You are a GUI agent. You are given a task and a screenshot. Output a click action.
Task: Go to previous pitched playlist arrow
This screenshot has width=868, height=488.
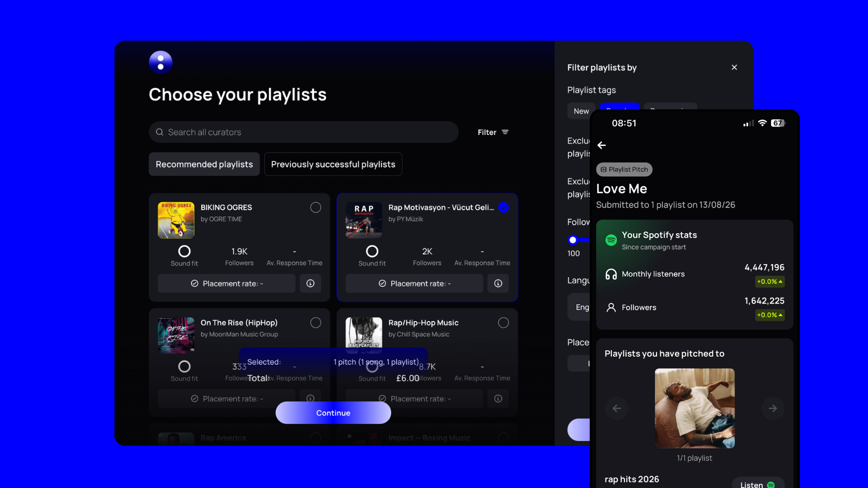(x=617, y=408)
